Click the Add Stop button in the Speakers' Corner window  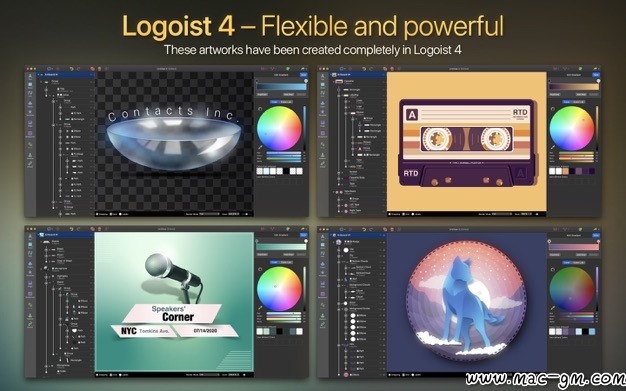click(x=289, y=254)
